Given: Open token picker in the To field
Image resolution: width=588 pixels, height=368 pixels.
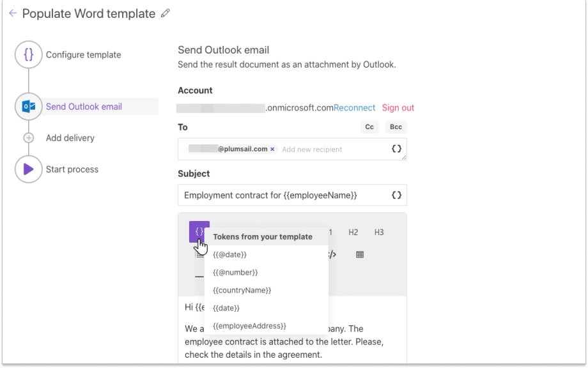Looking at the screenshot, I should [396, 149].
